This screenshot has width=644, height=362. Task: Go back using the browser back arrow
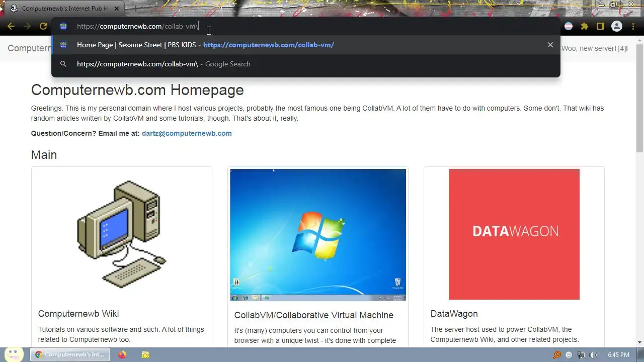click(11, 26)
